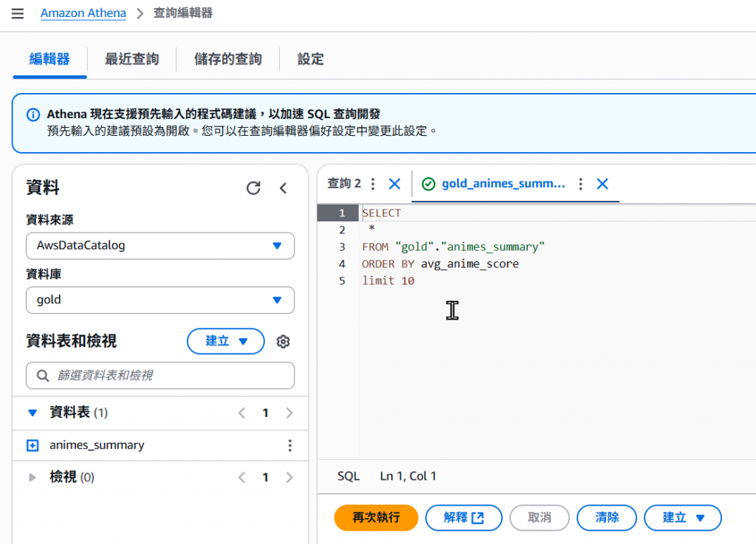Go to previous page of 檢視

(x=242, y=478)
